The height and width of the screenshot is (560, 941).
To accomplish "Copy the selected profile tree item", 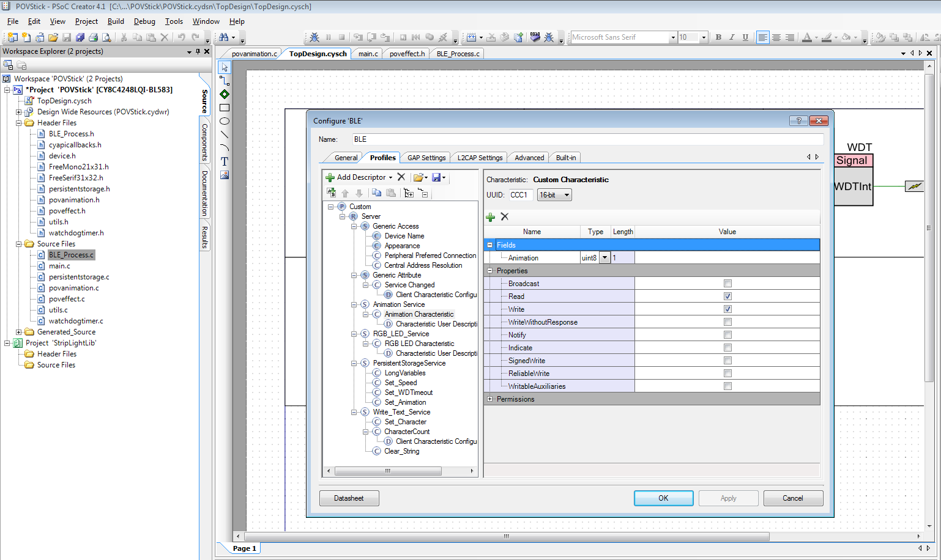I will click(377, 193).
